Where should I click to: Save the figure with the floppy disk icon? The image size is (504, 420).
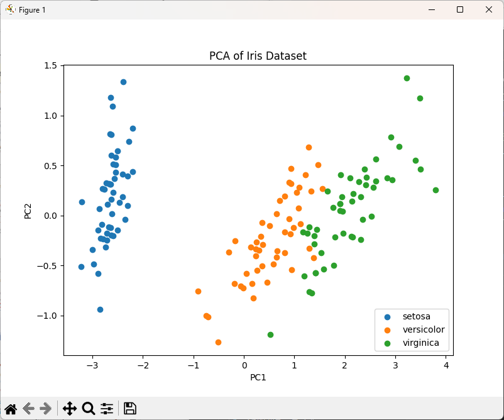(130, 408)
